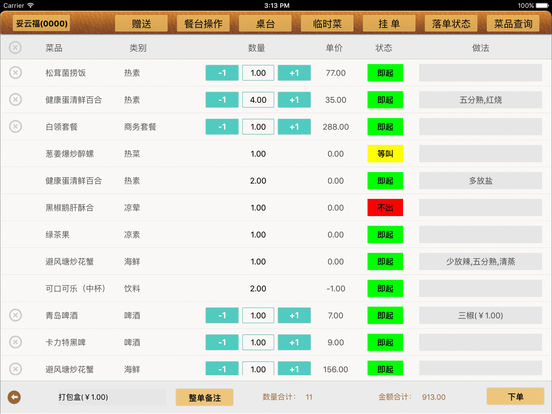Click the 整单备注 button
The height and width of the screenshot is (414, 552).
(205, 397)
